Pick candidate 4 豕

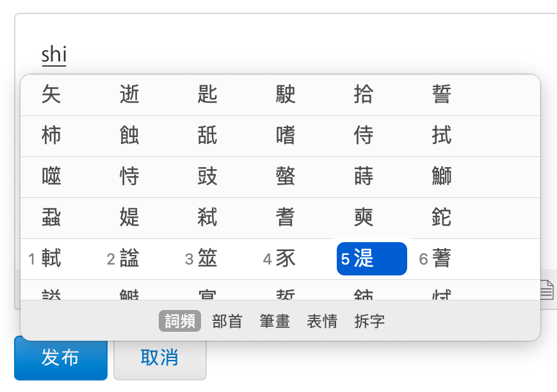tap(286, 259)
